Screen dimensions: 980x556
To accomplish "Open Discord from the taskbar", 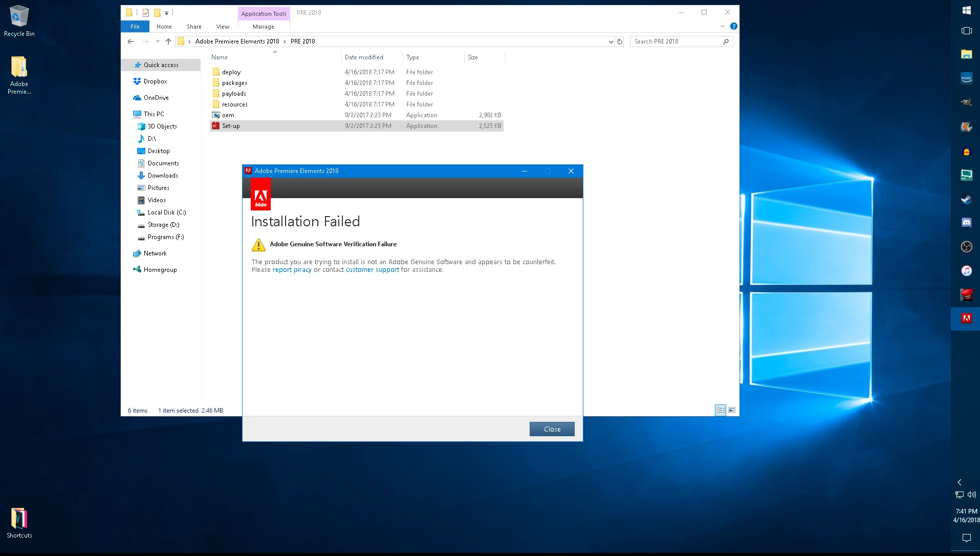I will pyautogui.click(x=966, y=223).
